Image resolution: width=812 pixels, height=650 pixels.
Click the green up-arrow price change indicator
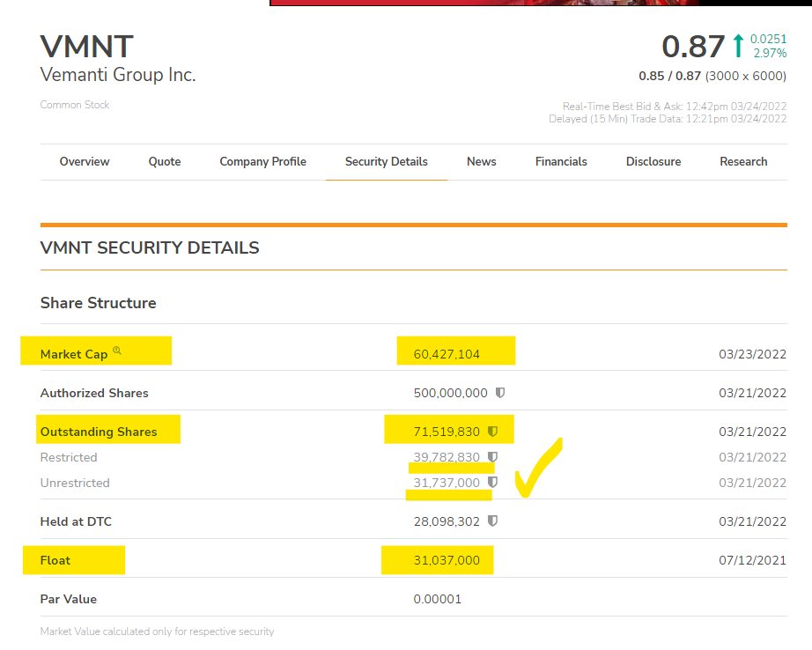[x=739, y=46]
